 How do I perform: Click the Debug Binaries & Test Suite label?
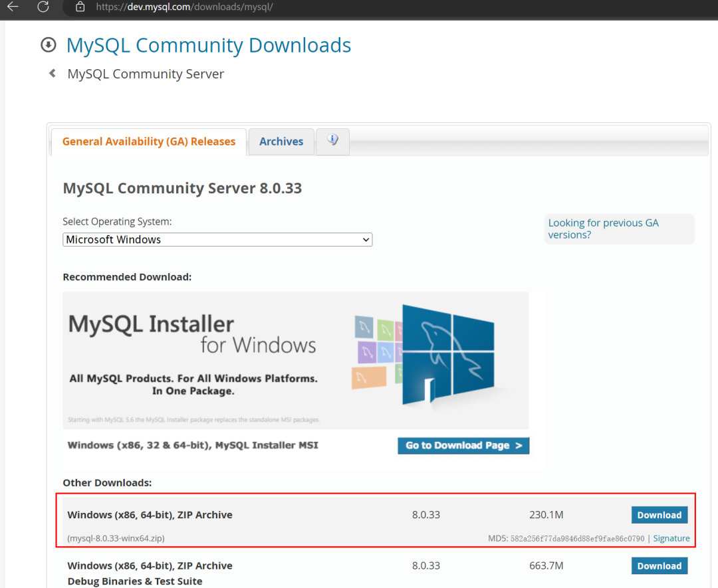click(x=135, y=581)
